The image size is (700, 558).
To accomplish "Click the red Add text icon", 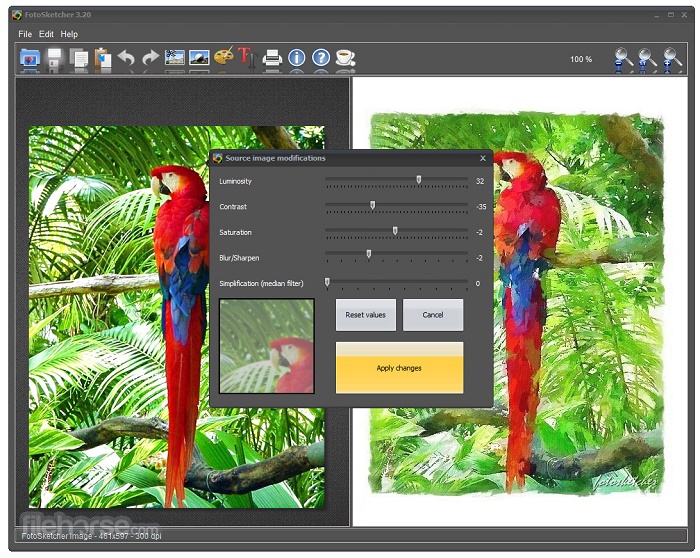I will coord(245,58).
